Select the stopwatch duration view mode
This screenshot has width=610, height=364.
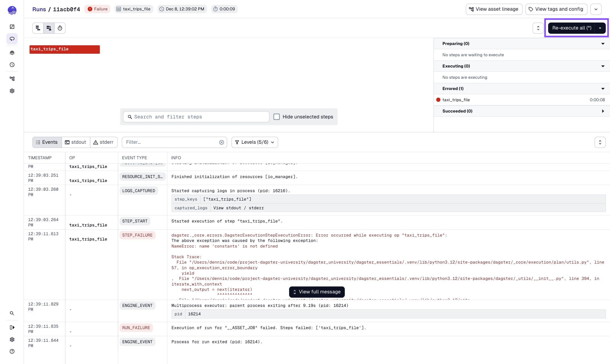coord(60,28)
